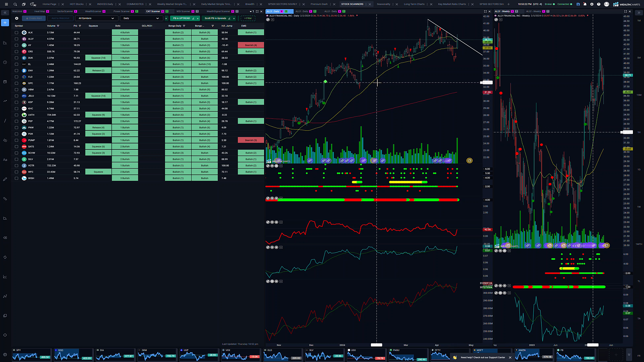Check the SCHW row checkbox
644x362 pixels.
click(16, 153)
